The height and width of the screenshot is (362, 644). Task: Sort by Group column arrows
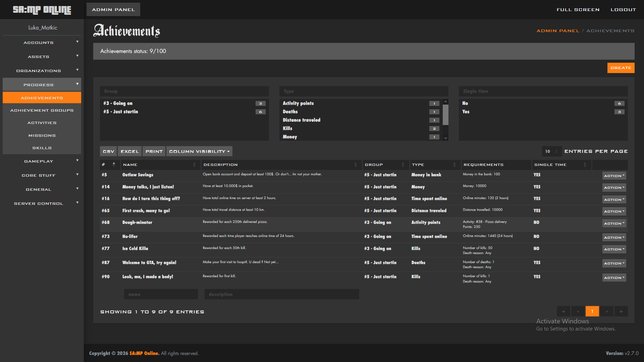click(x=403, y=165)
